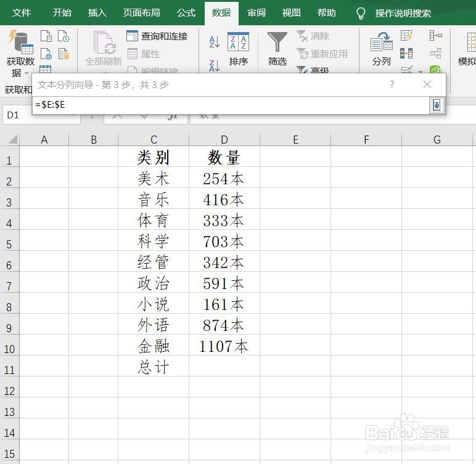Image resolution: width=476 pixels, height=464 pixels.
Task: Click the From Web import icon
Action: tap(46, 54)
